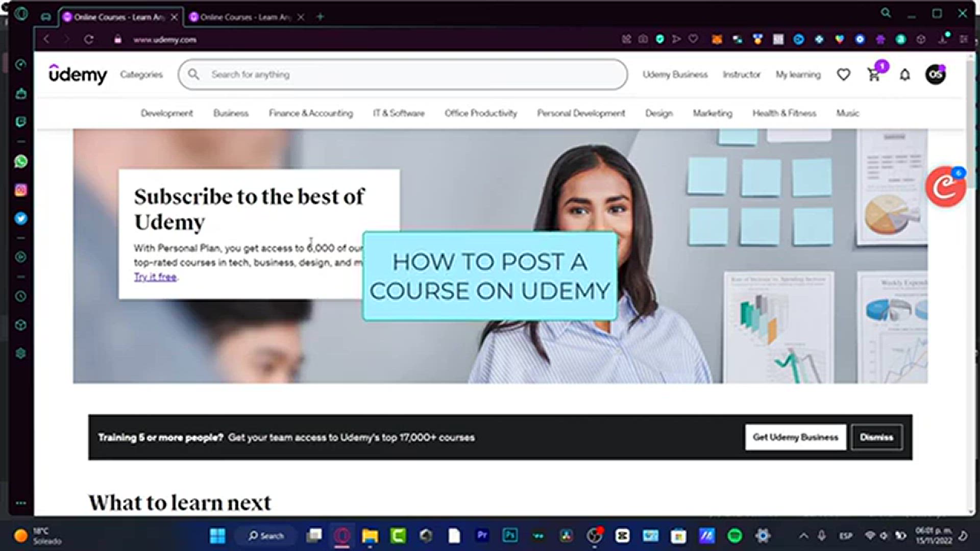Open the OS profile avatar
Viewport: 980px width, 551px height.
[936, 74]
